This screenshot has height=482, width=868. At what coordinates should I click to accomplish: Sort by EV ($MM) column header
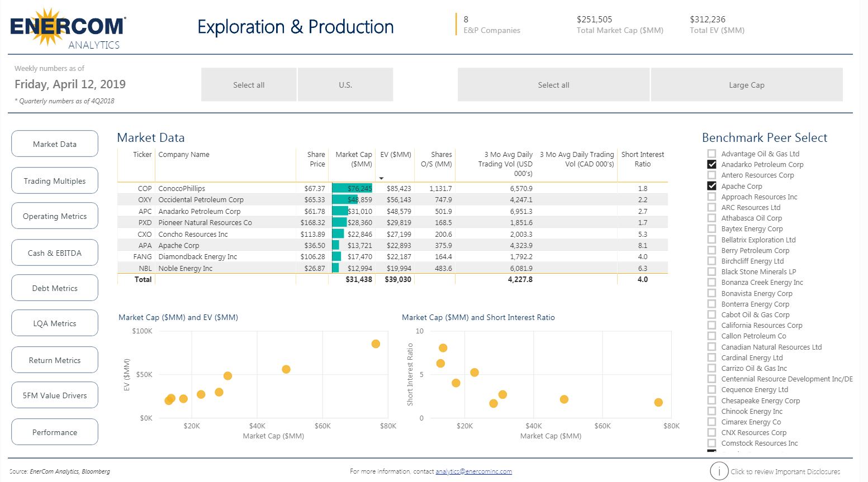[x=396, y=155]
